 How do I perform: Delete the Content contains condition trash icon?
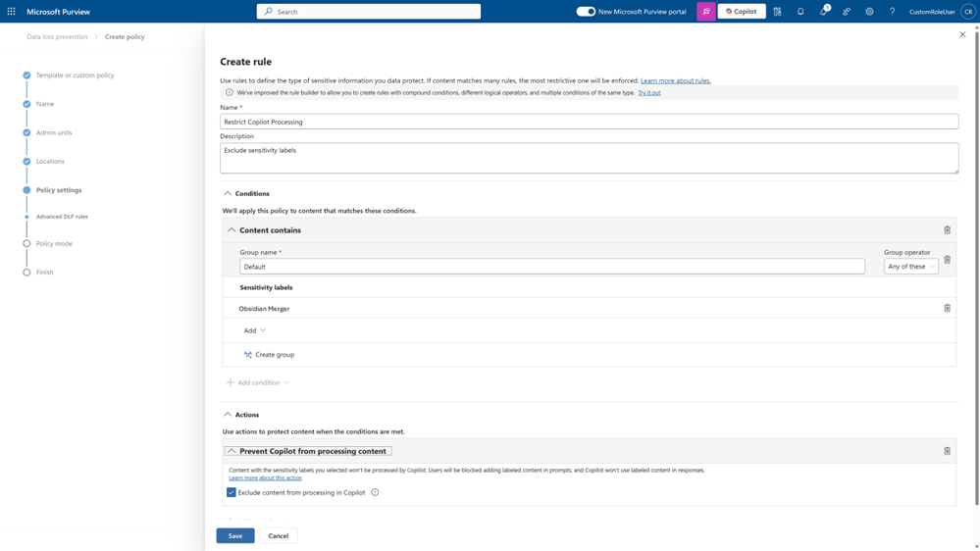(947, 229)
